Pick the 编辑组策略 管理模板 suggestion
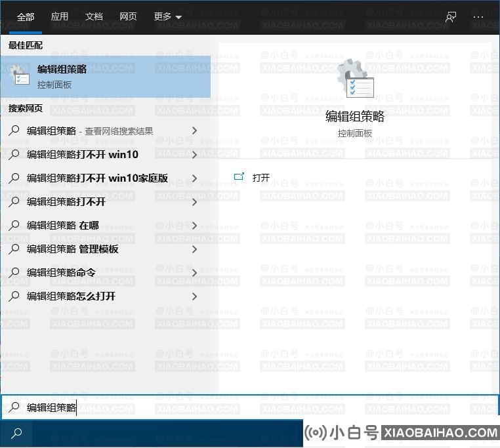Screen dimensions: 500x448 (x=106, y=249)
